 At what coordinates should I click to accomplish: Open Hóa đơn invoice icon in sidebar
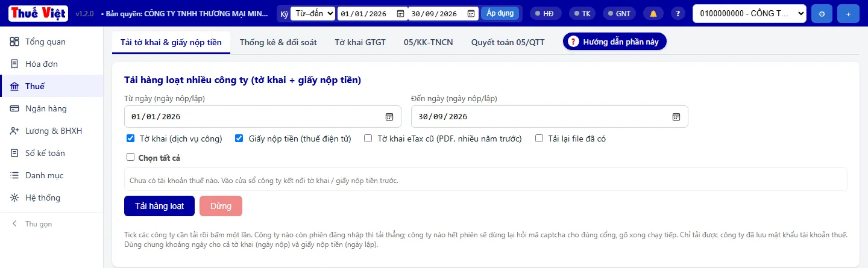pos(14,64)
